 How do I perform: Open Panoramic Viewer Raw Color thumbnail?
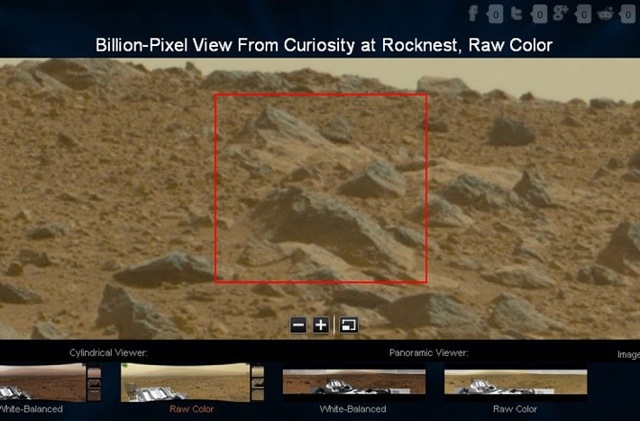[x=516, y=382]
